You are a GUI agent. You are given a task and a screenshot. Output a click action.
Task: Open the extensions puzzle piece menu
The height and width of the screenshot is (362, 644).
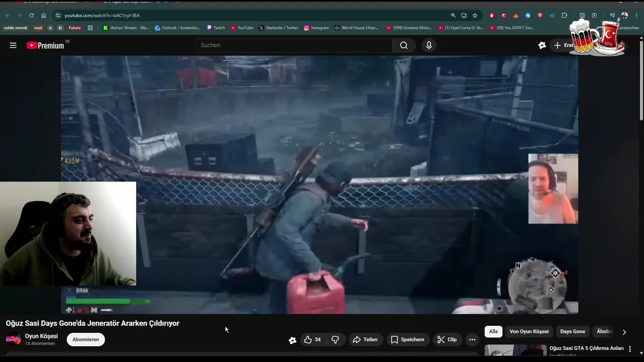click(564, 16)
